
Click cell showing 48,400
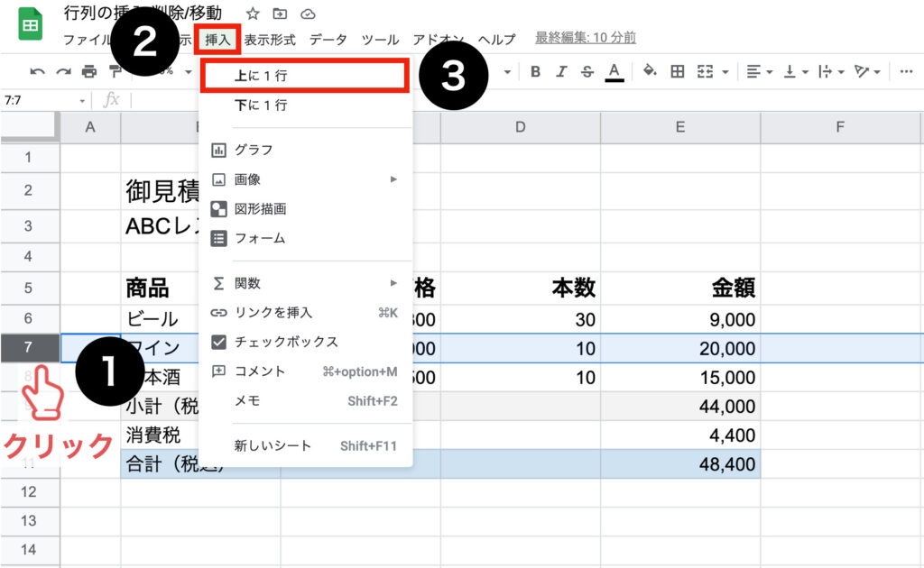click(680, 463)
